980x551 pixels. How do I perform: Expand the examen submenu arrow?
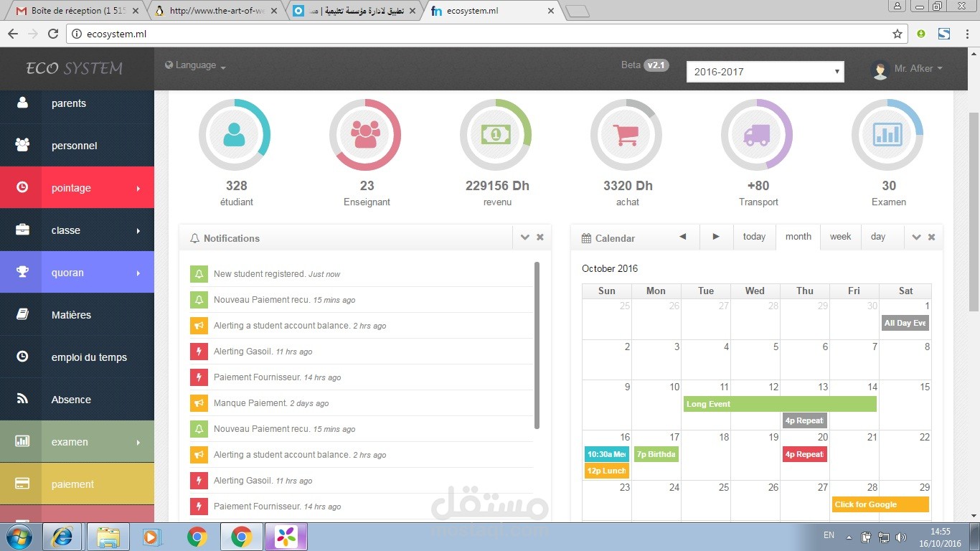click(x=138, y=442)
